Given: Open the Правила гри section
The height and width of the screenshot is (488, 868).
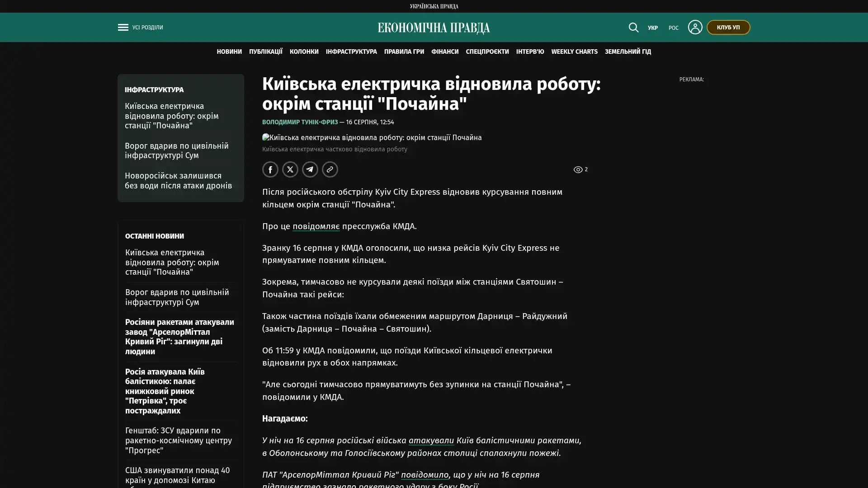Looking at the screenshot, I should click(404, 52).
